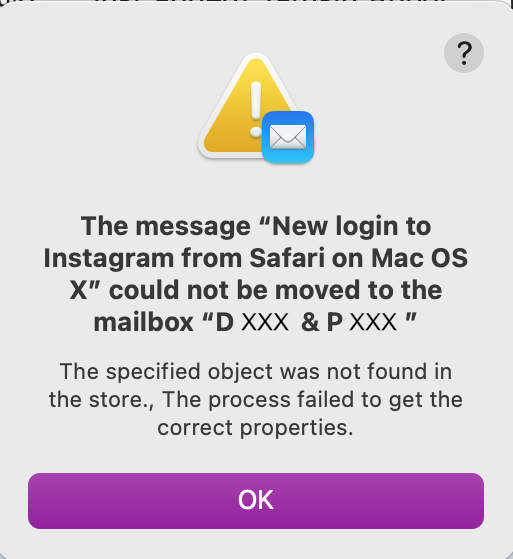The image size is (513, 559).
Task: Click "Instagram from Safari on Mac OS" line
Action: coord(256,258)
